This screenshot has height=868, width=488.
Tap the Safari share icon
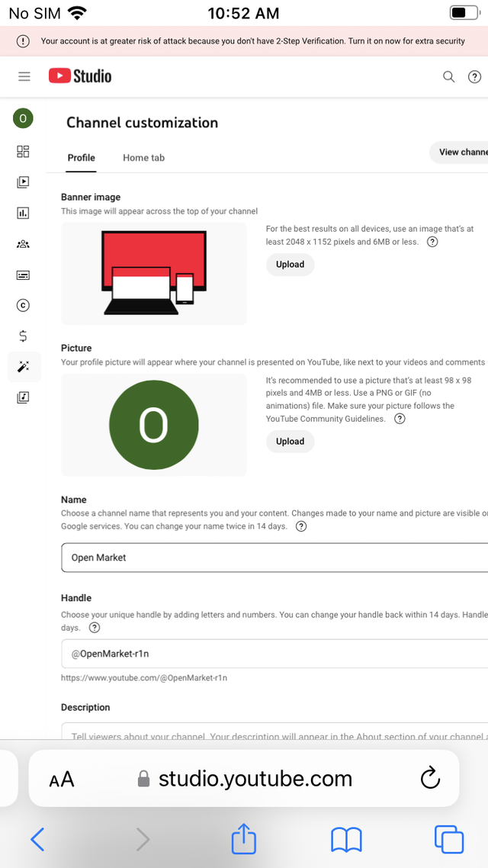click(x=243, y=838)
